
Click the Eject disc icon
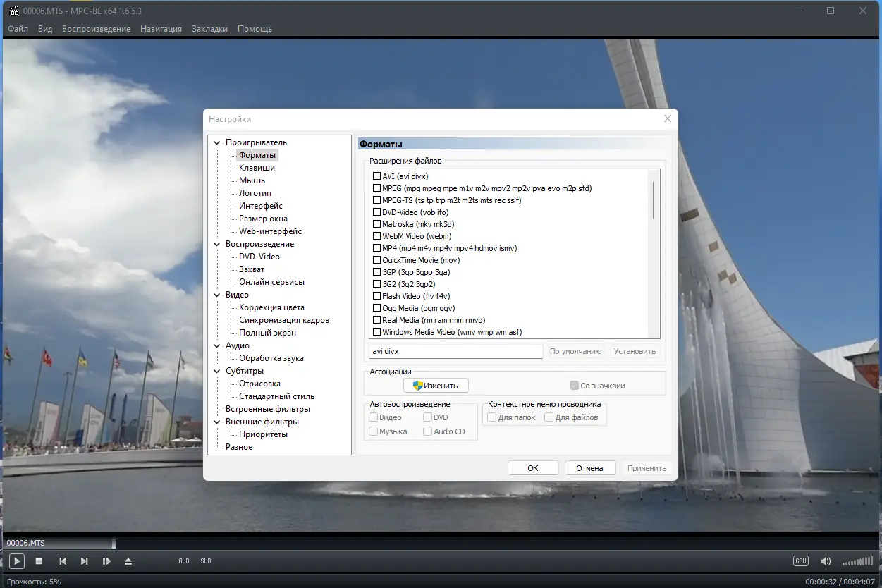point(129,561)
